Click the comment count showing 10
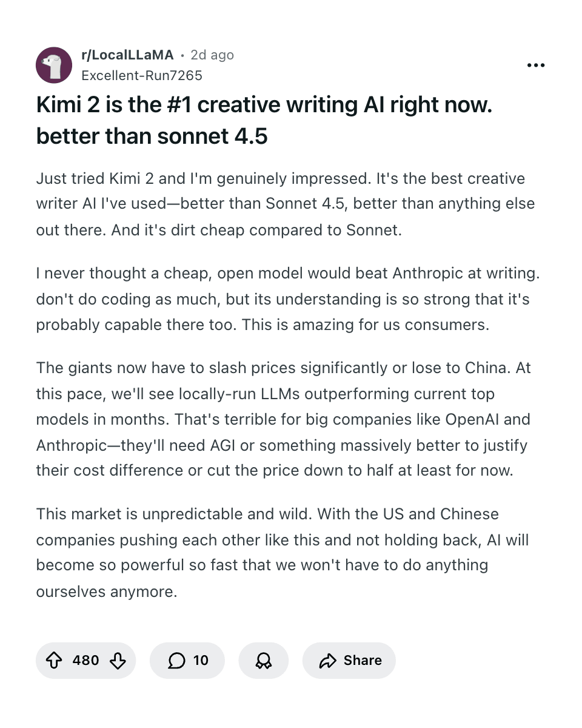The height and width of the screenshot is (728, 582). coord(201,660)
